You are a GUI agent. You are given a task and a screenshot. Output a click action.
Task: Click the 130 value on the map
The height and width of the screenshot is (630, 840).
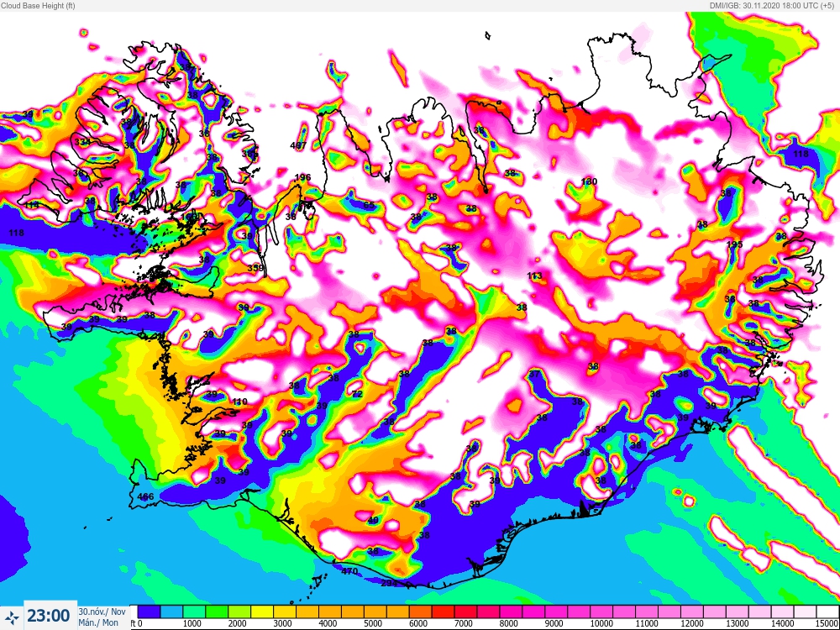pyautogui.click(x=589, y=181)
